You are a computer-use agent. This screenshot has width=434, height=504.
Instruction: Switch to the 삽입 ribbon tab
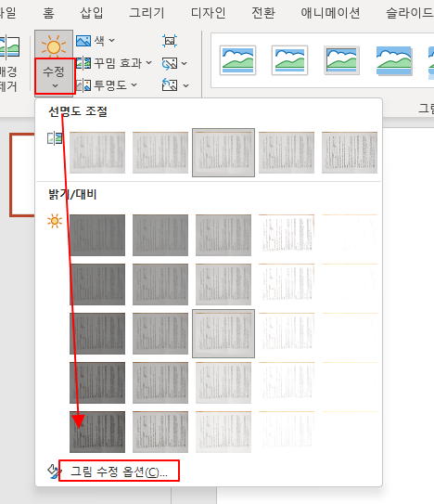pyautogui.click(x=92, y=13)
